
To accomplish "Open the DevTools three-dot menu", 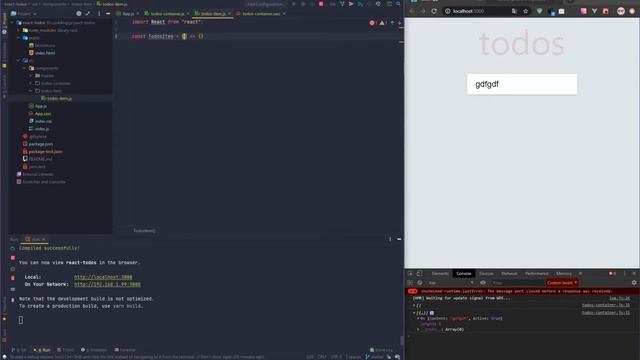I will tap(624, 273).
